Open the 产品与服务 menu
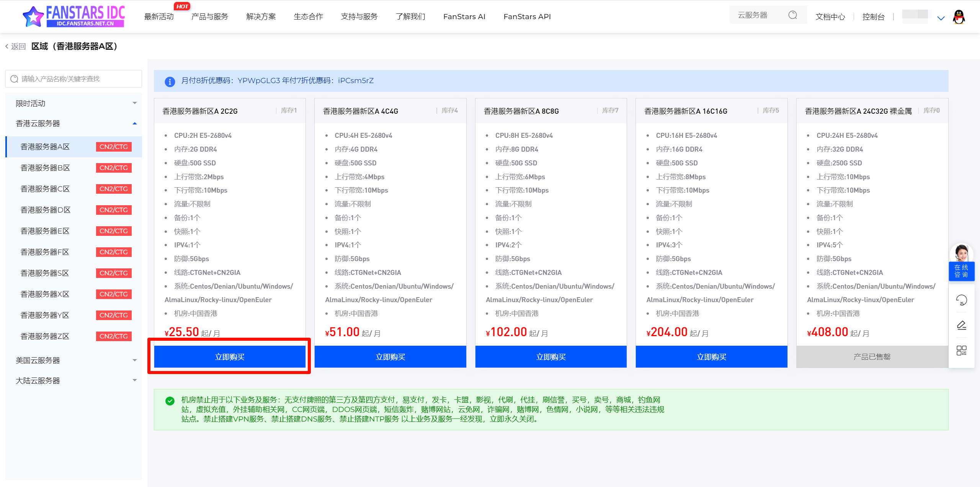Screen dimensions: 980x487 point(209,16)
